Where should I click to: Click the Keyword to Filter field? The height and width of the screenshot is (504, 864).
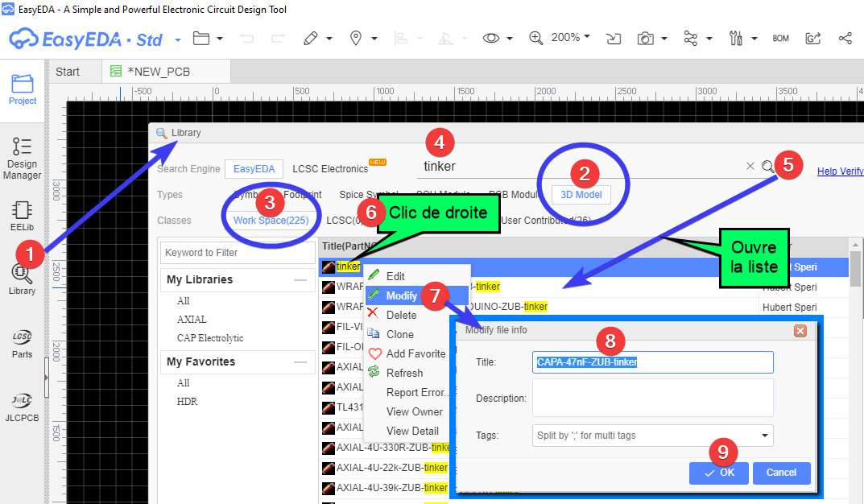point(238,252)
